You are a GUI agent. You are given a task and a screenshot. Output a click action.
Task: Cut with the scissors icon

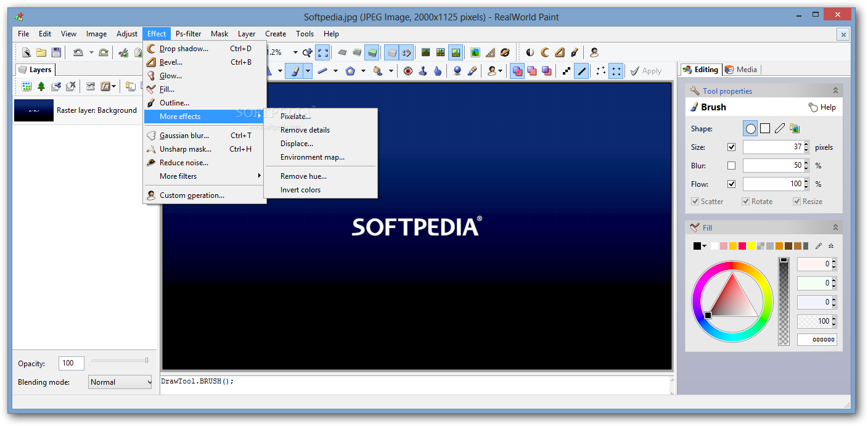tap(123, 52)
